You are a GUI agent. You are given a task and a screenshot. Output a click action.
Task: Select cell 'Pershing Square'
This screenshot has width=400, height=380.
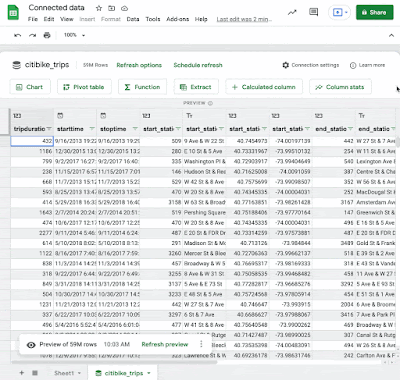pyautogui.click(x=205, y=212)
